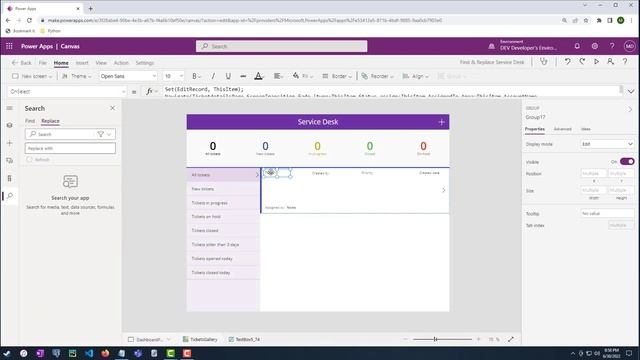Screen dimensions: 640x360
Task: Open the Border dropdown
Action: tap(337, 76)
